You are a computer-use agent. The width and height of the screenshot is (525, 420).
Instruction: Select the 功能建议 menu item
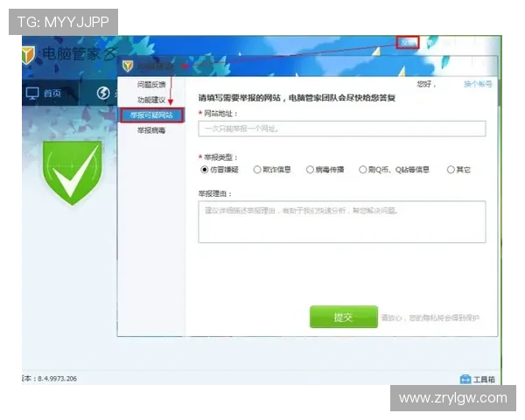(151, 100)
